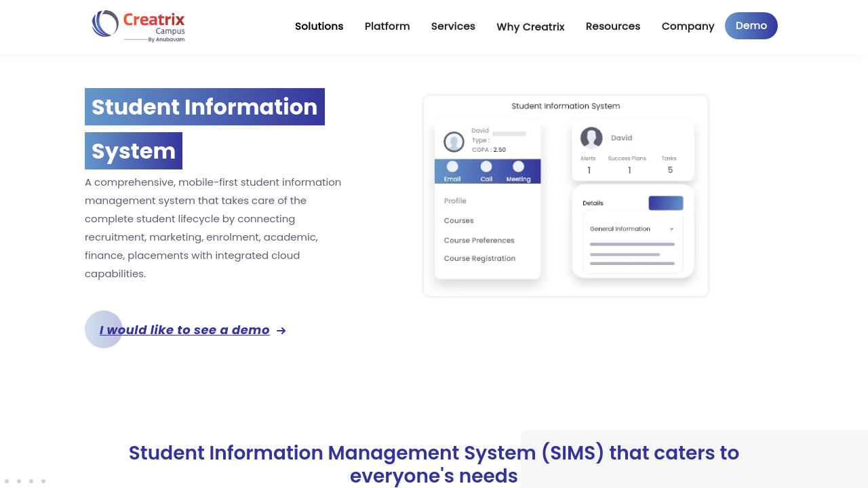Image resolution: width=868 pixels, height=488 pixels.
Task: Click the Meeting icon in the student card
Action: (x=518, y=167)
